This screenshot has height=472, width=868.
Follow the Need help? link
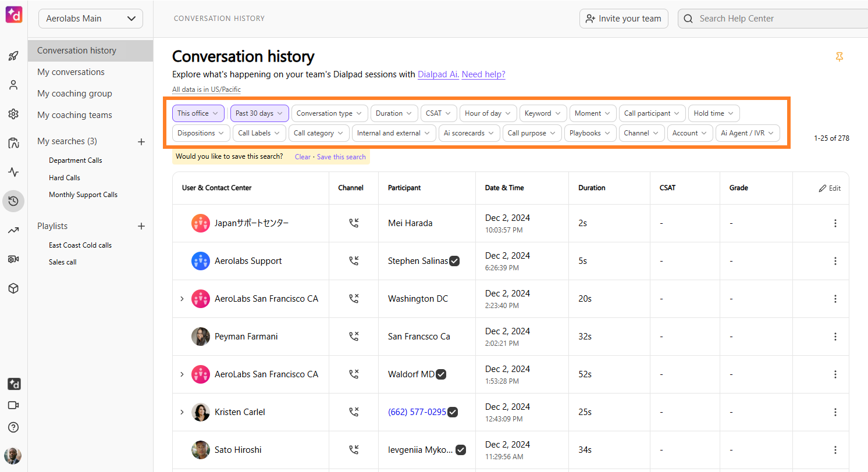[x=483, y=74]
